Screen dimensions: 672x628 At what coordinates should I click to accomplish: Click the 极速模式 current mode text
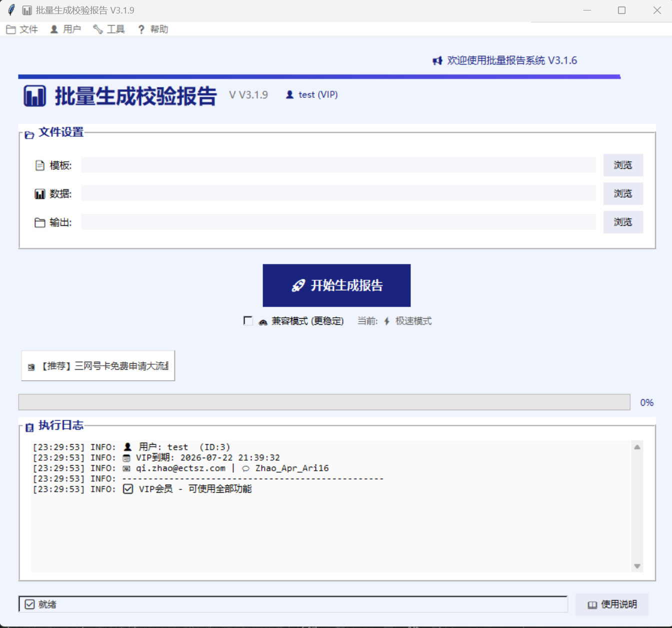click(x=413, y=321)
